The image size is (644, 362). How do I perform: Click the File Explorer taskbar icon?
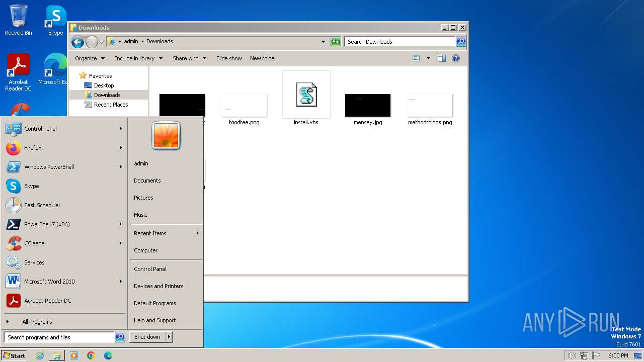click(57, 355)
